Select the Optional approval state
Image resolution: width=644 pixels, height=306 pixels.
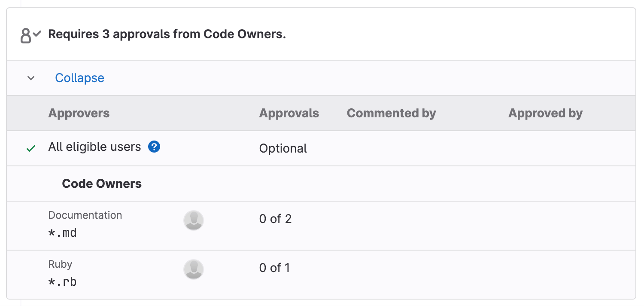pos(283,148)
